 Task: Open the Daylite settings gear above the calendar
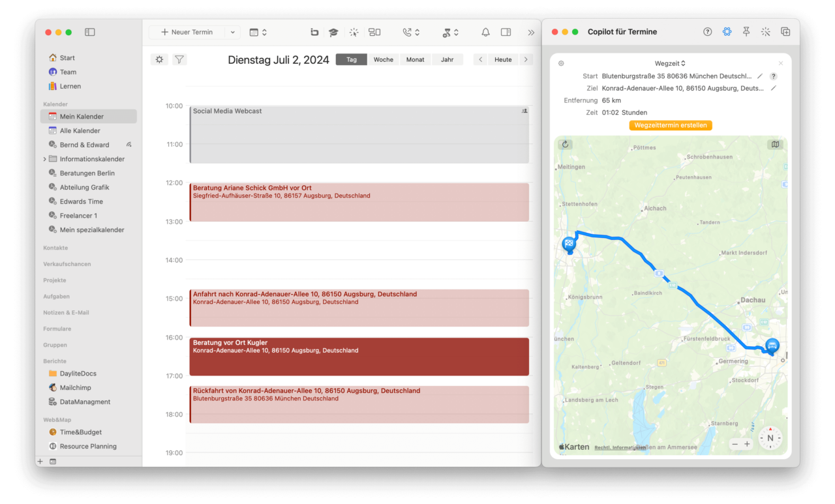(x=159, y=59)
